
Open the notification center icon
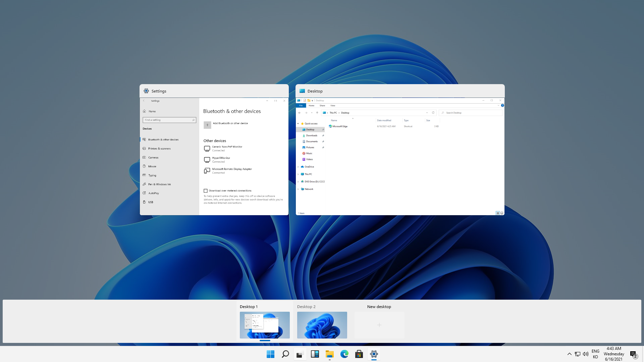pyautogui.click(x=633, y=354)
